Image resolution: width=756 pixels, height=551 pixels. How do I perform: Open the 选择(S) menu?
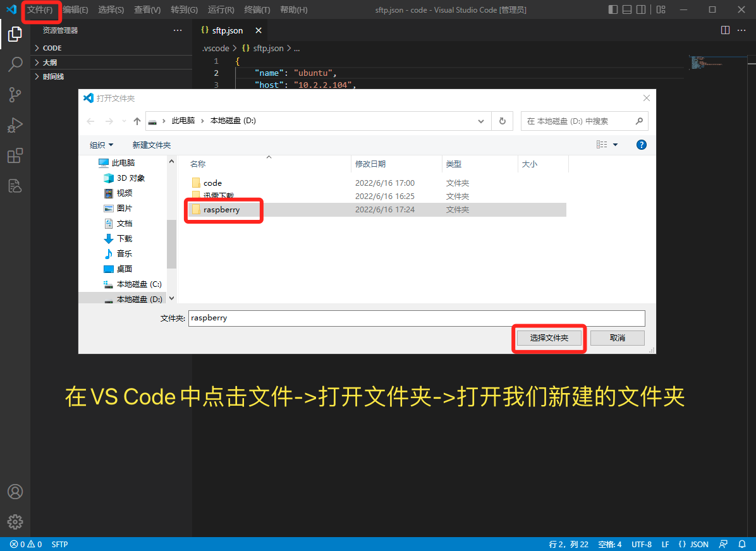click(111, 9)
